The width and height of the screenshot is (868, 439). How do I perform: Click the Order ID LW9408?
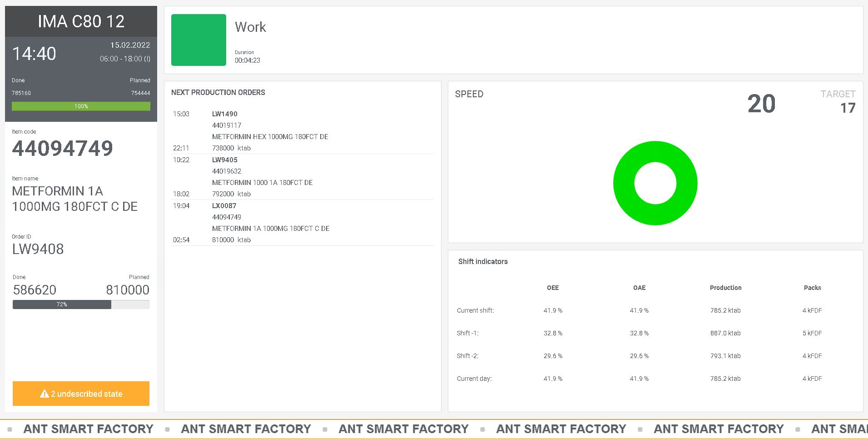(38, 249)
